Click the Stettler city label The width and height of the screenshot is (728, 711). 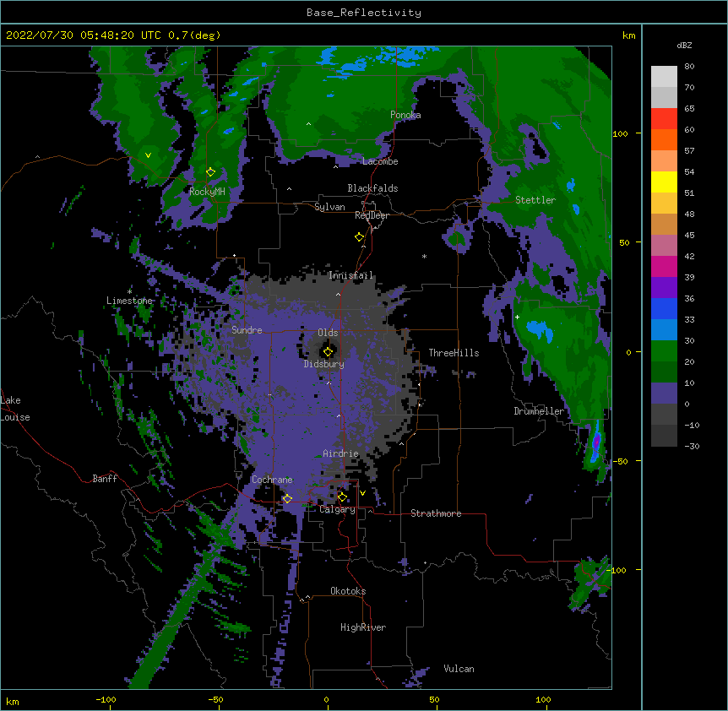pyautogui.click(x=535, y=200)
